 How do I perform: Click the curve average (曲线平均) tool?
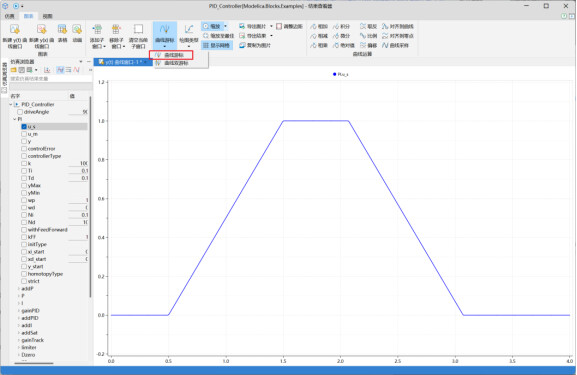tap(396, 46)
